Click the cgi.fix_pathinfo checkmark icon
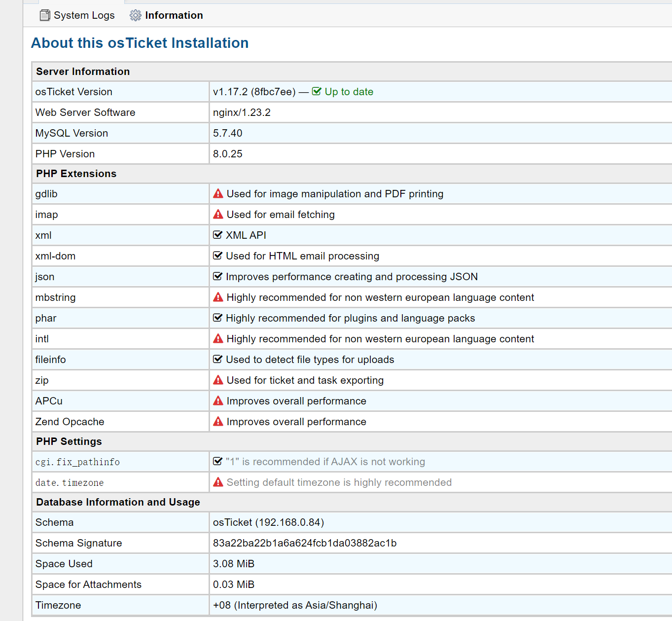The width and height of the screenshot is (672, 621). point(217,462)
